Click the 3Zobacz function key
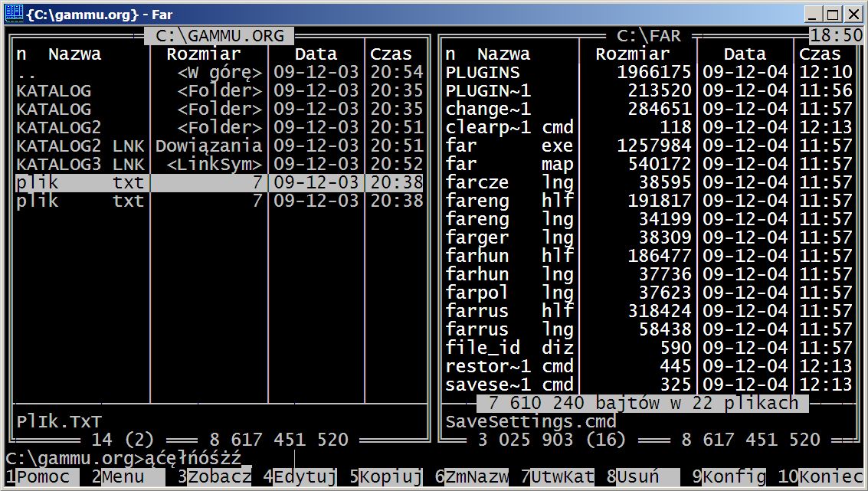The image size is (868, 491). [215, 476]
